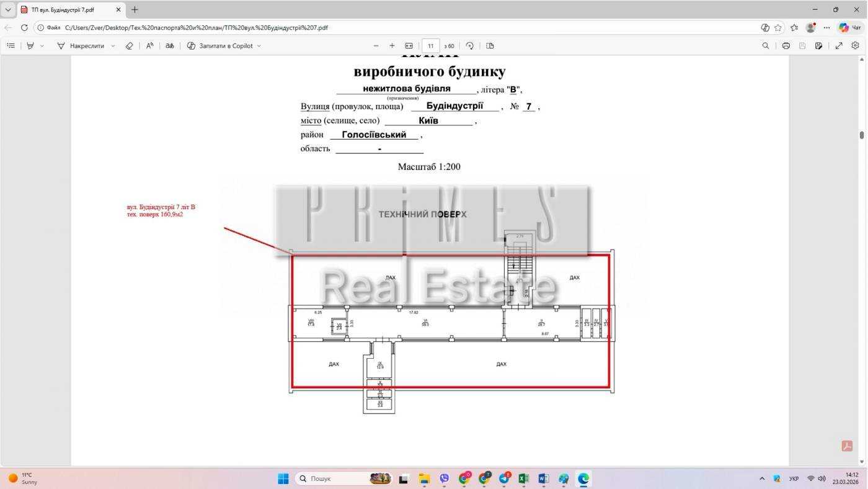Activate the Read aloud icon
This screenshot has width=868, height=489.
[x=150, y=46]
